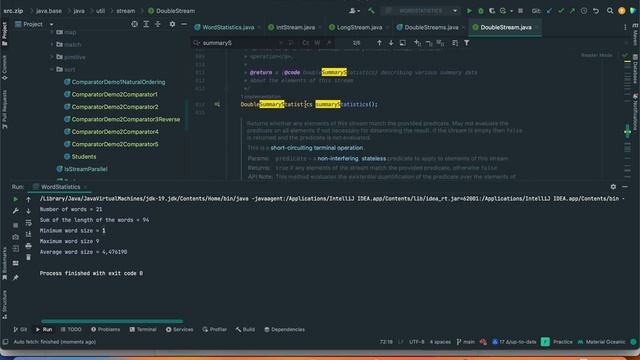Toggle Reader Mode in the editor
Image resolution: width=640 pixels, height=360 pixels.
[x=597, y=55]
